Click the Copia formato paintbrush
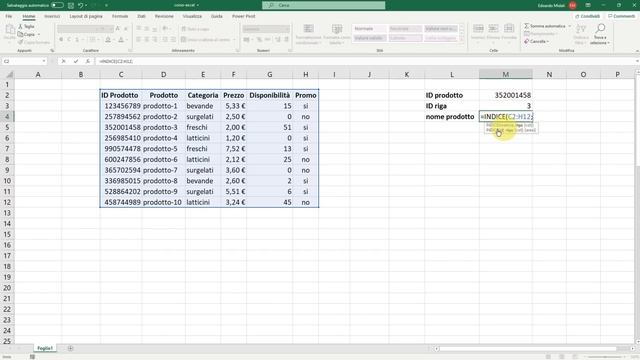 coord(33,42)
